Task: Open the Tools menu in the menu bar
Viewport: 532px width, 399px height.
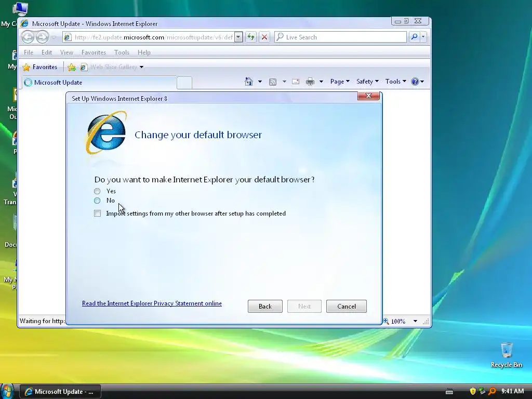Action: tap(122, 52)
